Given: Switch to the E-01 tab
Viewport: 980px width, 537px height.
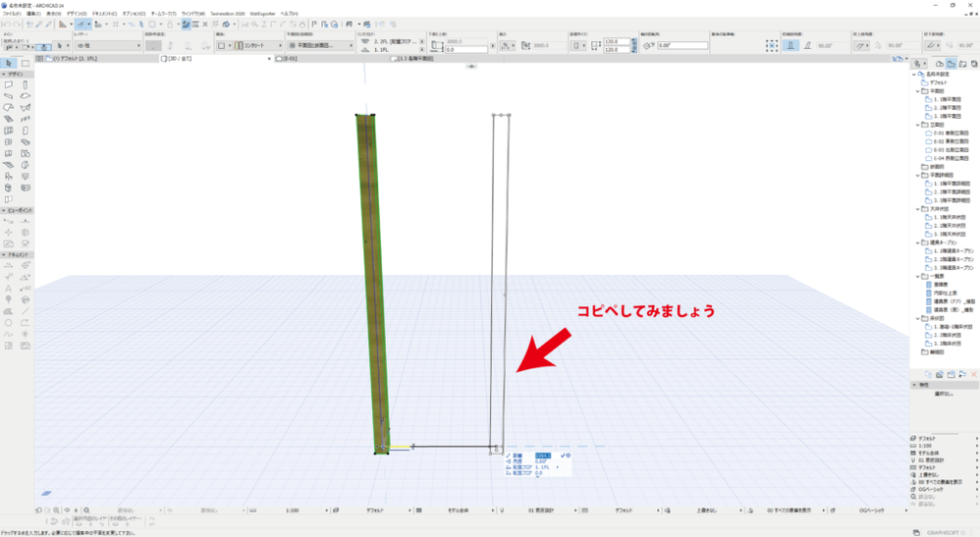Looking at the screenshot, I should click(x=332, y=59).
